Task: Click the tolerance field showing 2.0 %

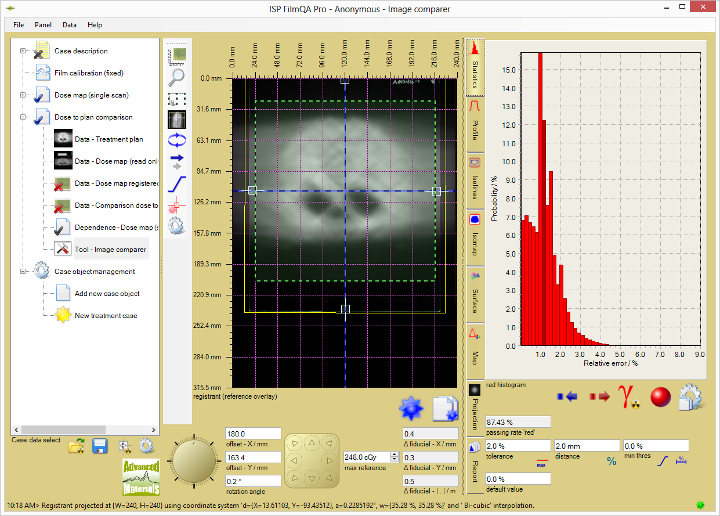Action: 518,446
